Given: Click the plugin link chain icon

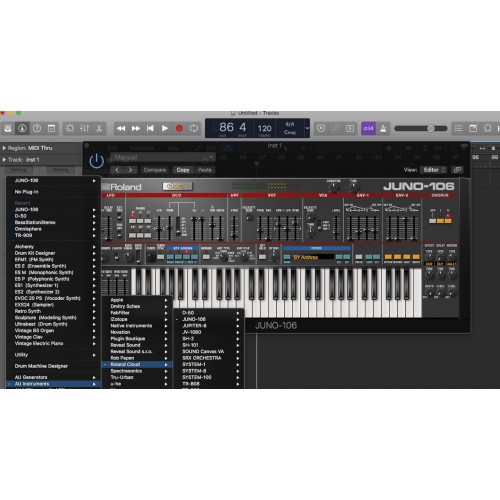Looking at the screenshot, I should pos(457,170).
